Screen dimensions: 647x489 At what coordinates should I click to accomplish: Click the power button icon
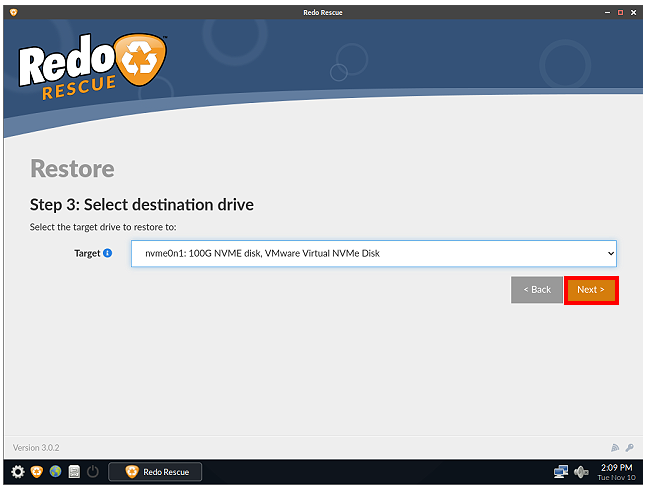93,472
